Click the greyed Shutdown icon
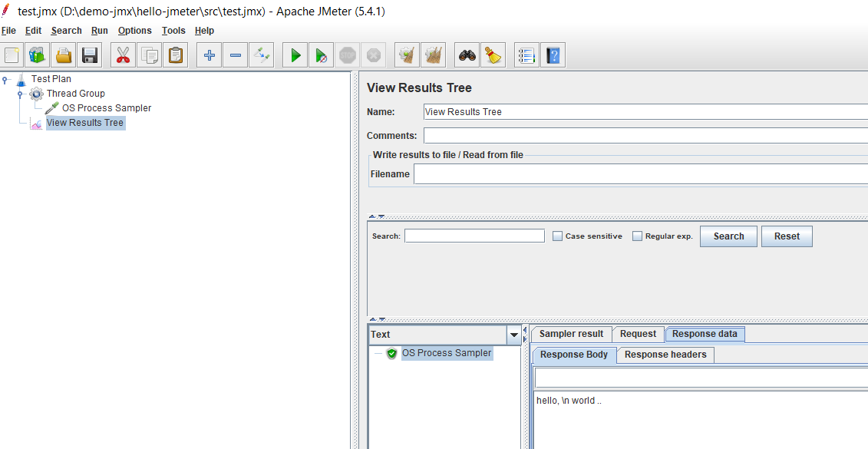868x449 pixels. (374, 54)
